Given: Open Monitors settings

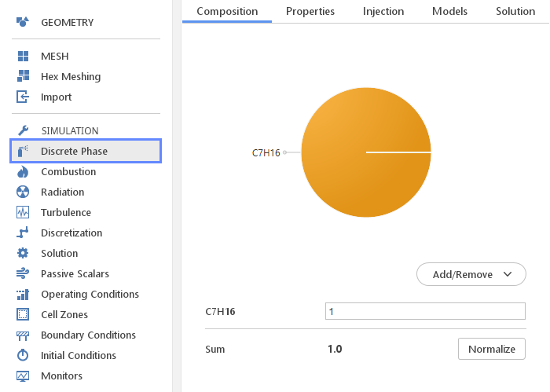Looking at the screenshot, I should tap(61, 376).
